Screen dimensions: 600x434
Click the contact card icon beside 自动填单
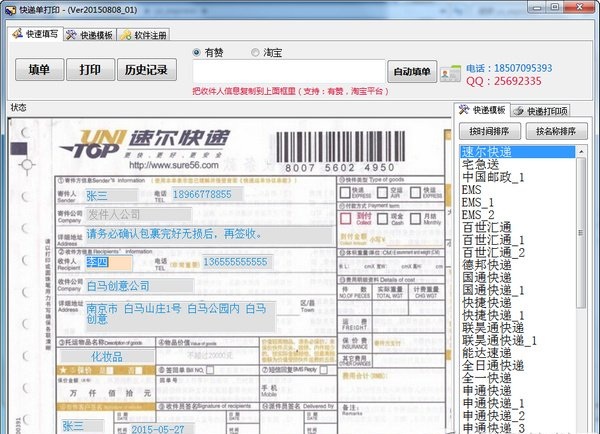[450, 73]
